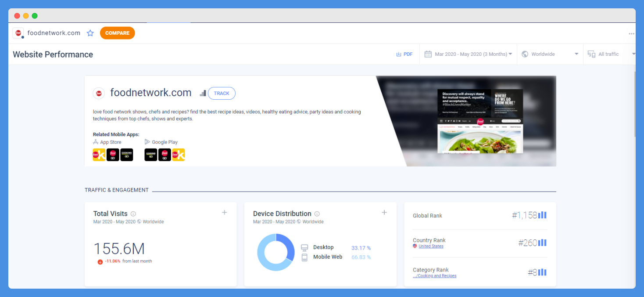Image resolution: width=644 pixels, height=297 pixels.
Task: Click the COMPARE button
Action: pos(117,33)
